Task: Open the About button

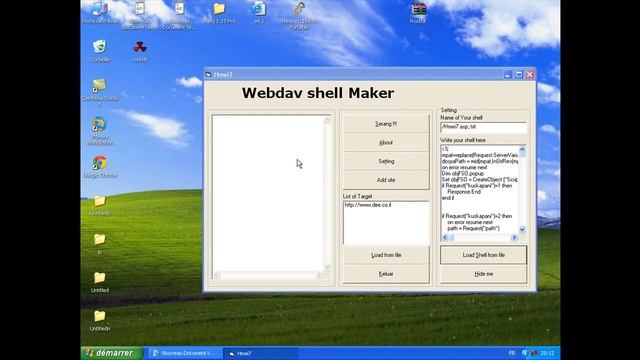Action: (x=386, y=142)
